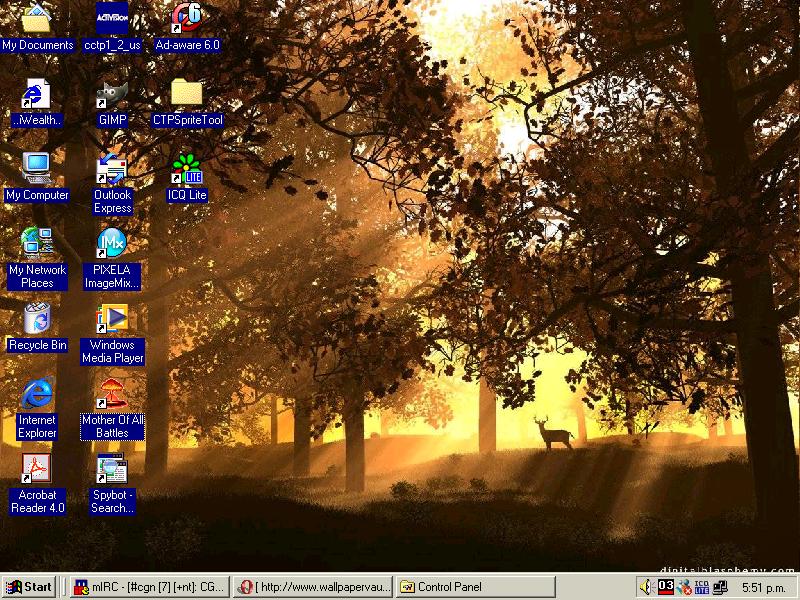Switch to the mIRC taskbar window
The width and height of the screenshot is (800, 600).
[149, 587]
